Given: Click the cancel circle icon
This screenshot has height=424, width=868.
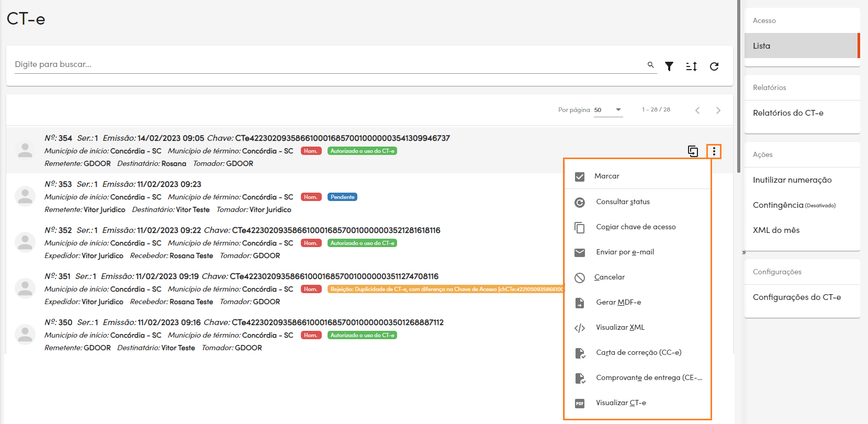Looking at the screenshot, I should pyautogui.click(x=580, y=277).
